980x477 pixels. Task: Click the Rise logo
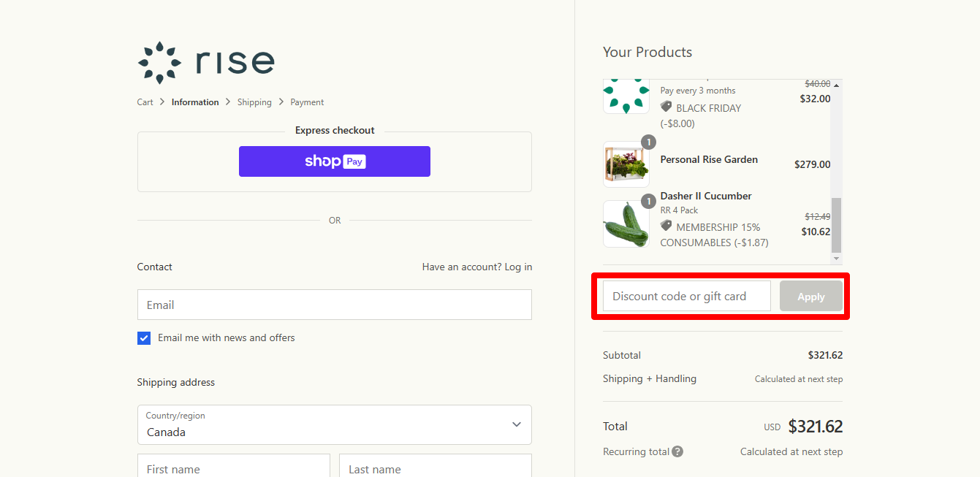205,62
